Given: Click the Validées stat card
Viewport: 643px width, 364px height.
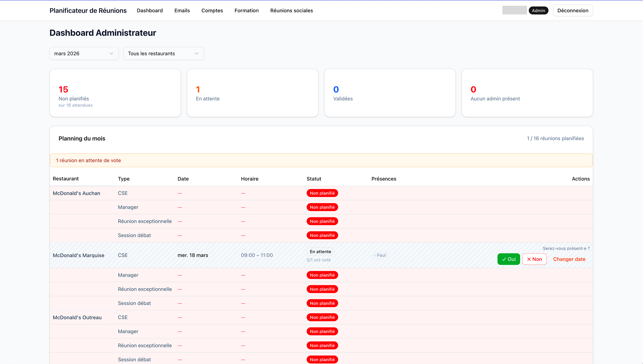Looking at the screenshot, I should click(390, 93).
